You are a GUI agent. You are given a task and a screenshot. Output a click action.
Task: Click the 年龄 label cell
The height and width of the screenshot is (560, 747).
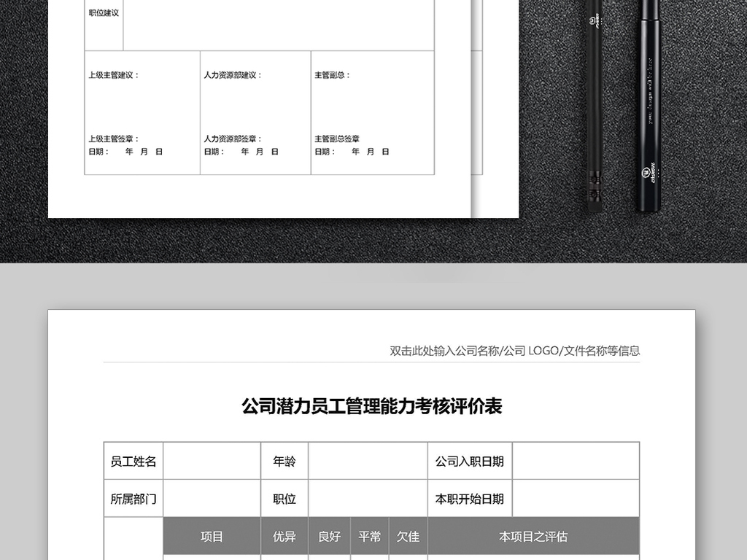click(284, 460)
